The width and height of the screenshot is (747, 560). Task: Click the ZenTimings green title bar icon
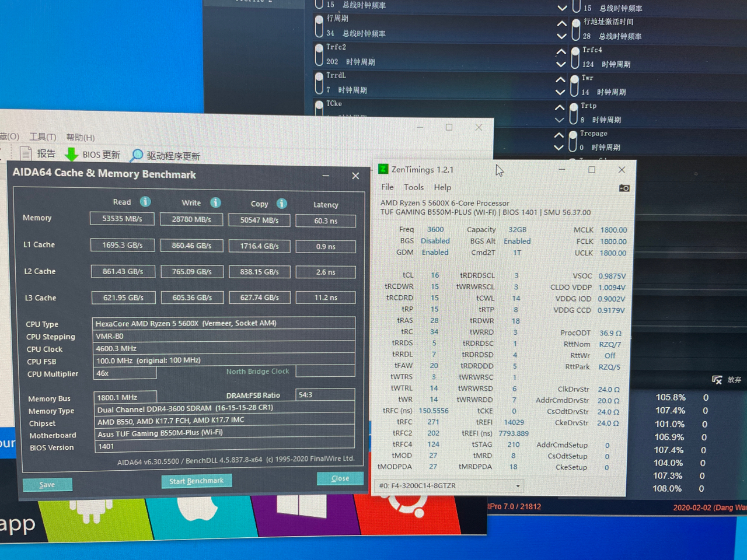383,169
